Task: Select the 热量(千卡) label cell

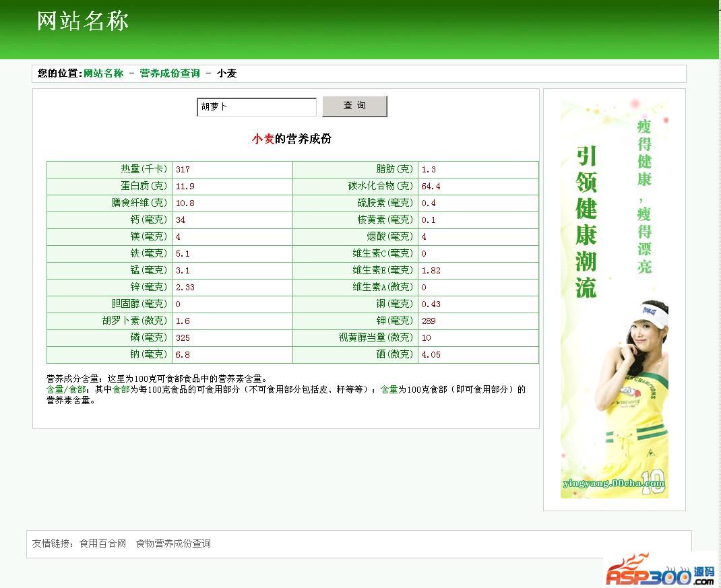Action: (x=109, y=169)
